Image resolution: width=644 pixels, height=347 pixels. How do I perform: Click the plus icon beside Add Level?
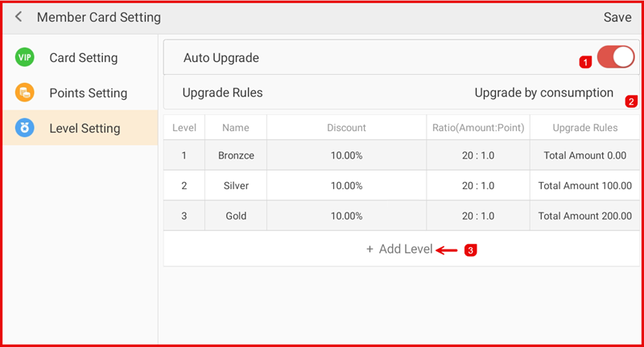tap(369, 250)
